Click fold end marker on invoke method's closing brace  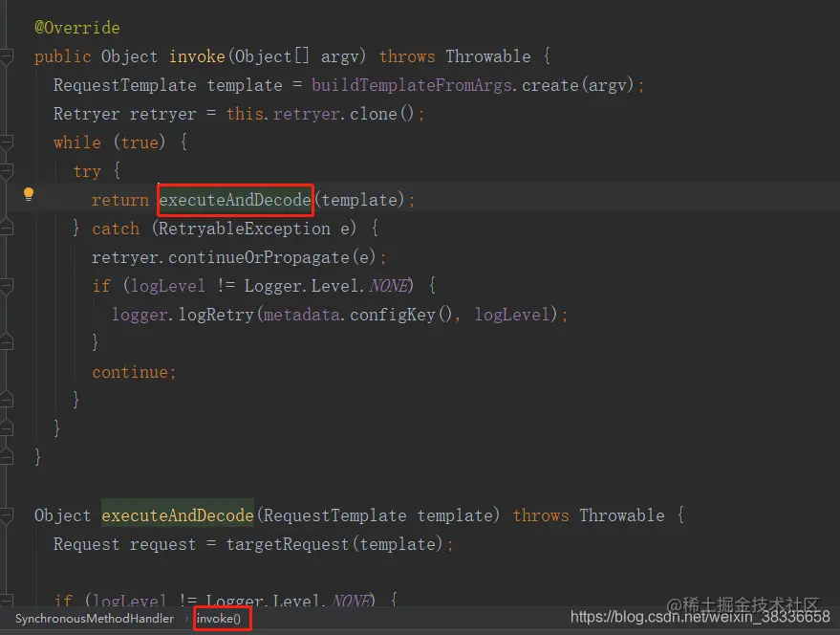tap(7, 457)
